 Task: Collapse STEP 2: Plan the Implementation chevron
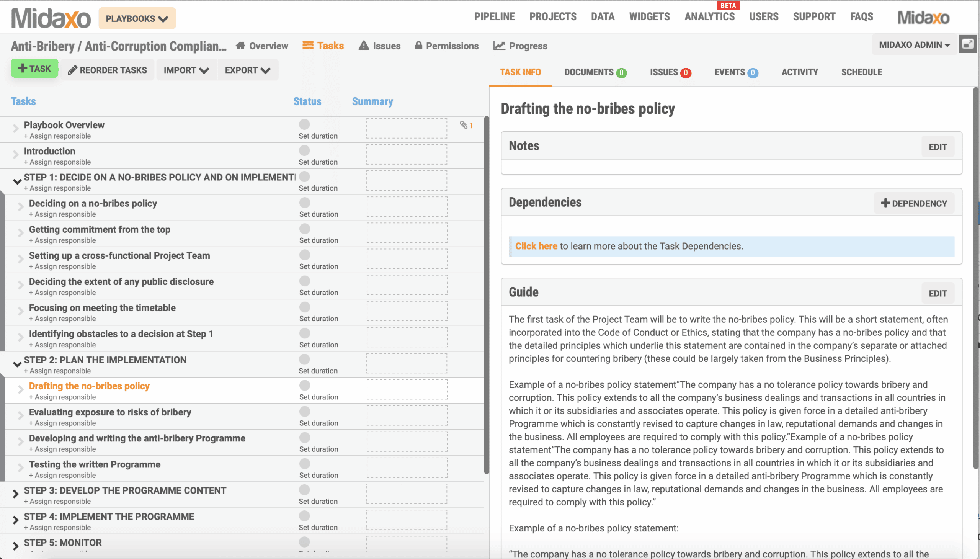[x=17, y=364]
